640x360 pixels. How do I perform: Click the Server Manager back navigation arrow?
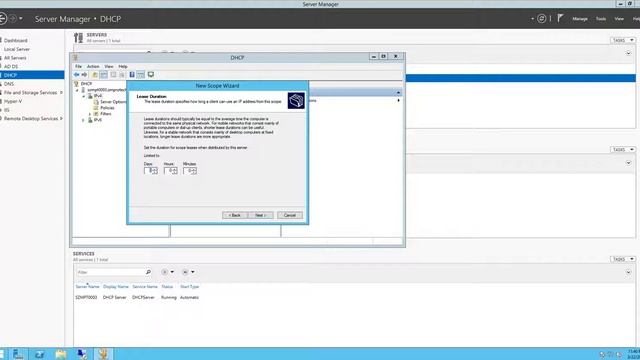pos(2,19)
